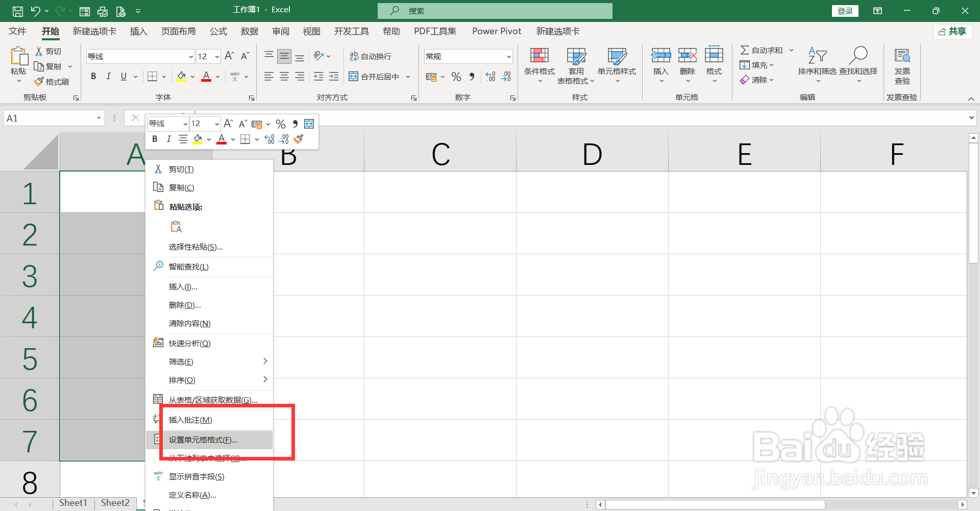980x511 pixels.
Task: Decrease font size in the ribbon
Action: (245, 56)
